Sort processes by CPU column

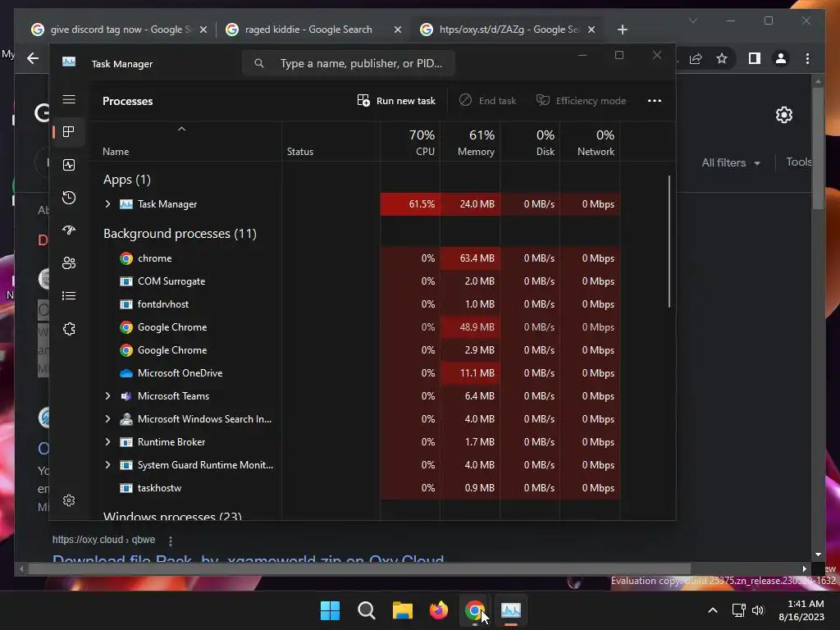pos(410,142)
